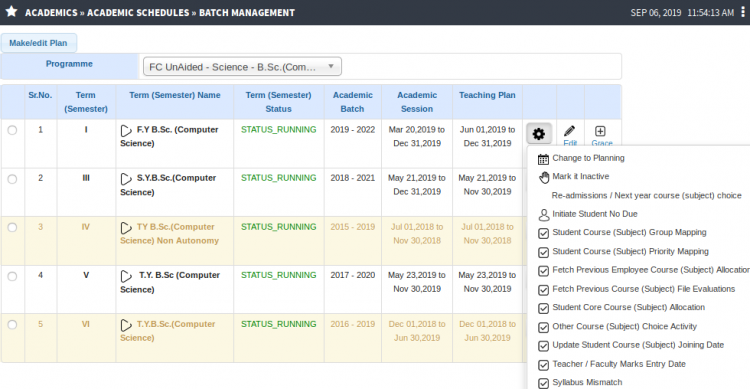Click the star favorite icon in header
The height and width of the screenshot is (389, 750).
click(x=11, y=11)
